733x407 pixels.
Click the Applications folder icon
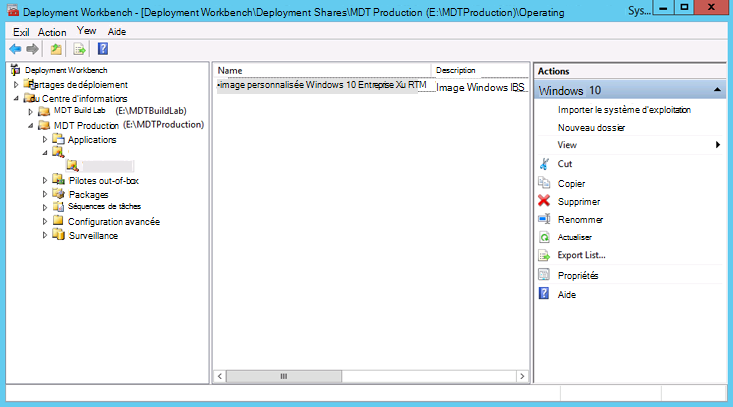pos(58,139)
